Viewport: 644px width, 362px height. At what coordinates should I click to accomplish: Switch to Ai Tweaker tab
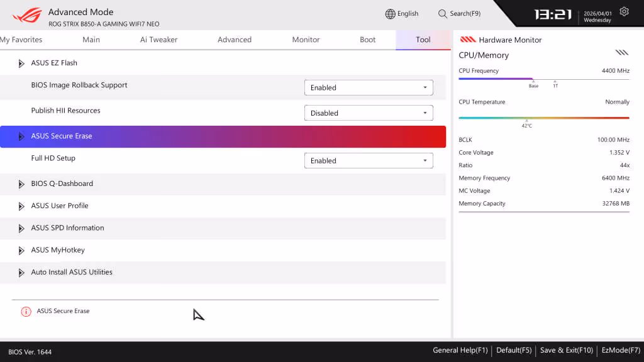[158, 40]
